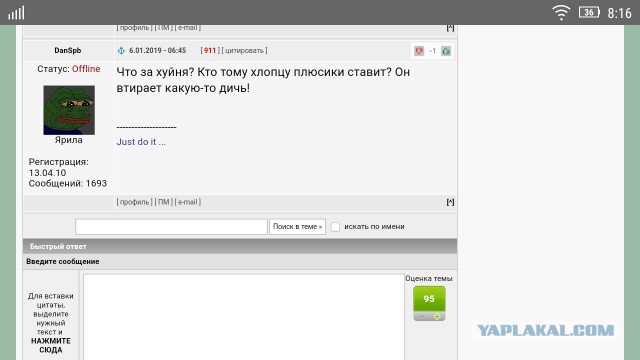
Task: Click the 'Оценка темы' label
Action: coord(429,278)
